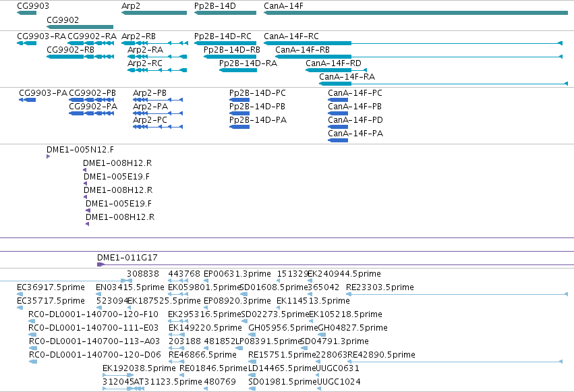This screenshot has height=392, width=574.
Task: Select the Pp2B-14D gene bar
Action: 225,13
